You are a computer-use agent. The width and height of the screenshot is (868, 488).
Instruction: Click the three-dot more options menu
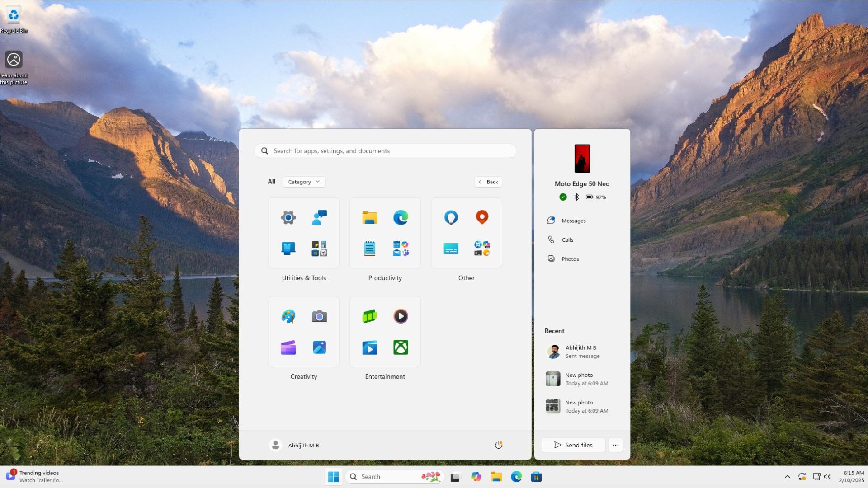point(615,445)
